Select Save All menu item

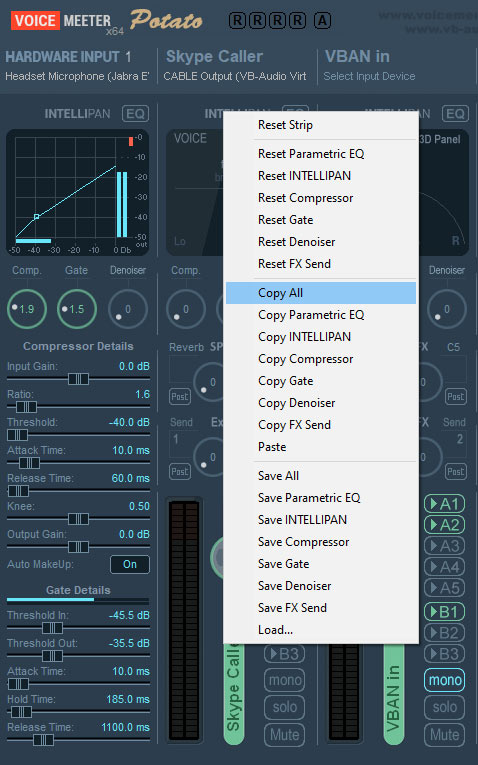click(321, 476)
